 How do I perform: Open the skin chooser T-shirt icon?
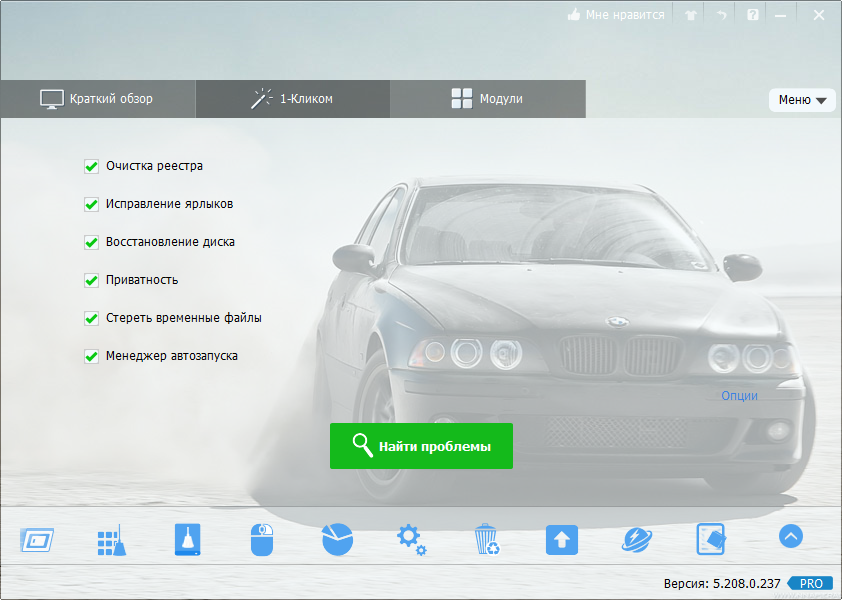[x=691, y=15]
